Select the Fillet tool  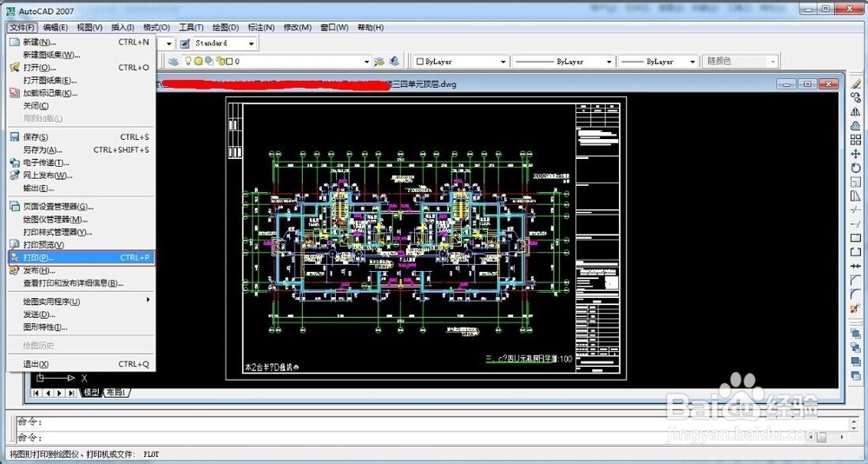(x=856, y=294)
